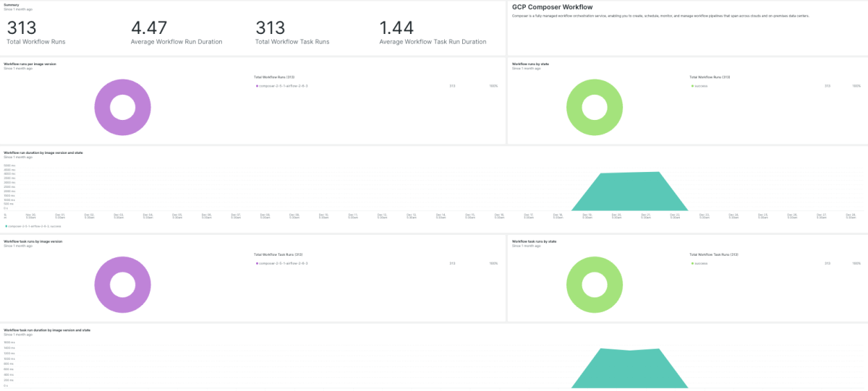
Task: Click 100% in Workflow runs per image version legend
Action: tap(493, 86)
